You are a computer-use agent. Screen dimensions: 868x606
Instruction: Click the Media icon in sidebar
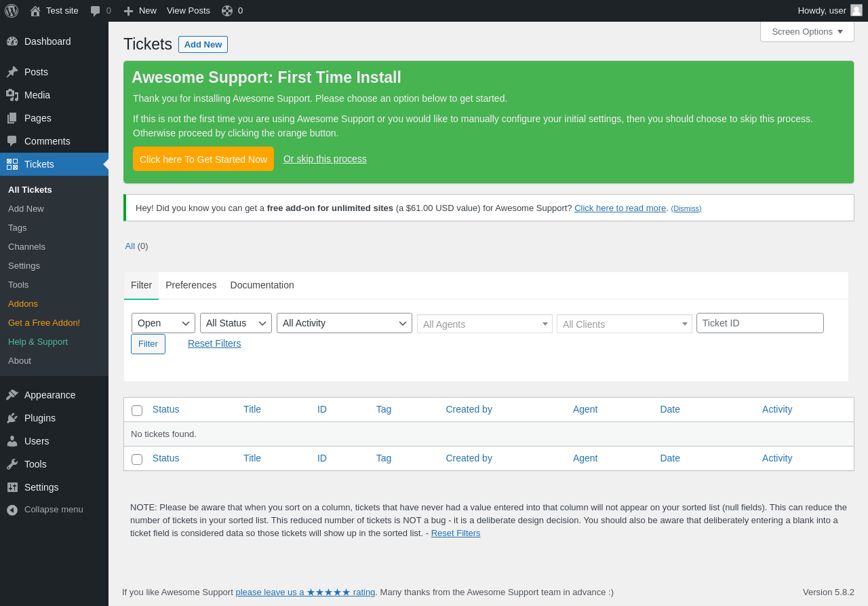click(12, 95)
